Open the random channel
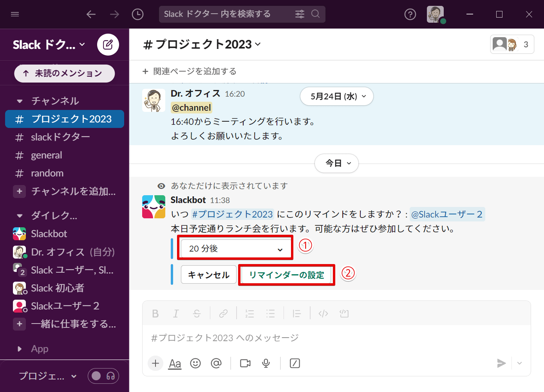This screenshot has width=544, height=392. (65, 173)
